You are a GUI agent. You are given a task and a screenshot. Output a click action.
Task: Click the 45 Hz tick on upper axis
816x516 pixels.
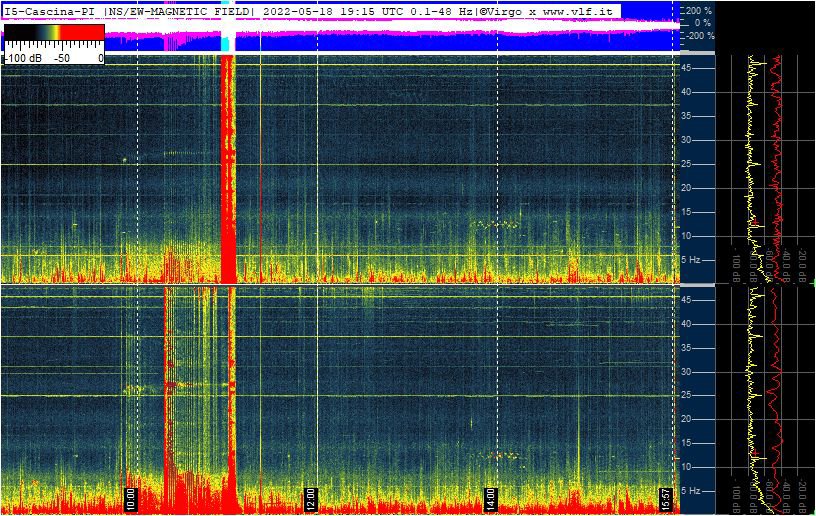coord(688,68)
